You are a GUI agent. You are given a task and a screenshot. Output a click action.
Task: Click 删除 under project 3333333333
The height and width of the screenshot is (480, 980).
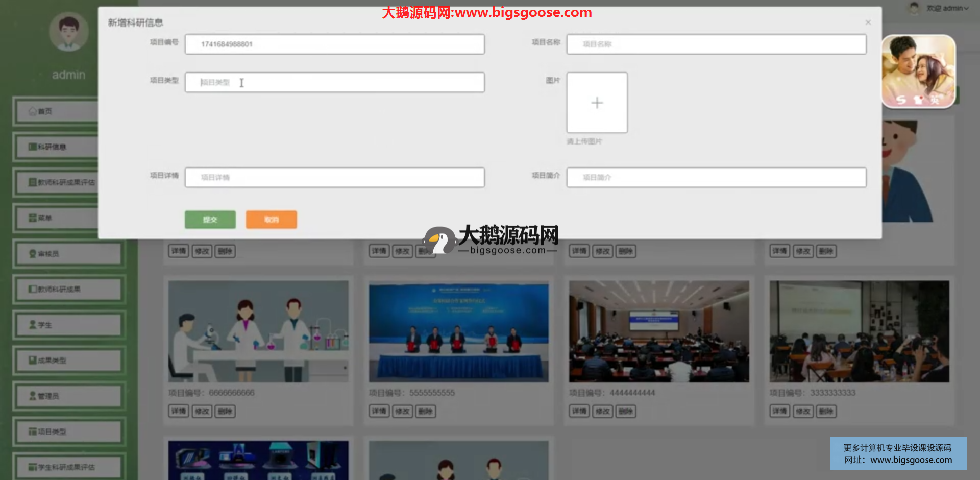pyautogui.click(x=826, y=411)
